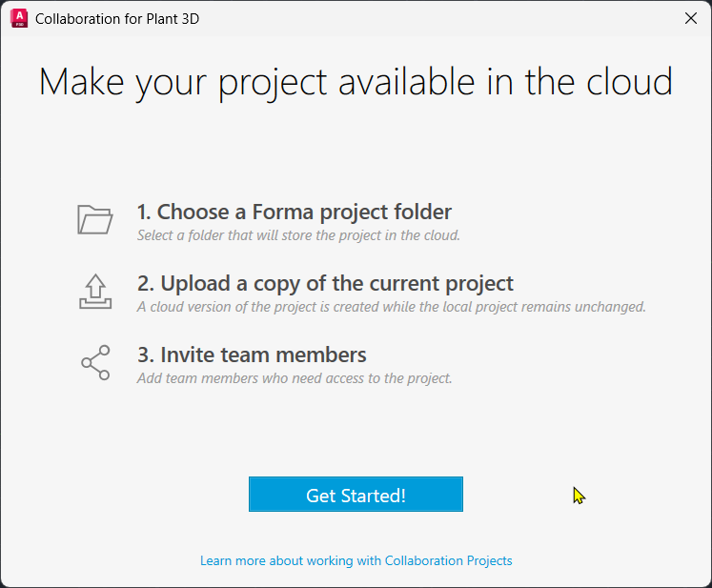
Task: Click 'Make your project available in the cloud' headline
Action: click(x=356, y=82)
